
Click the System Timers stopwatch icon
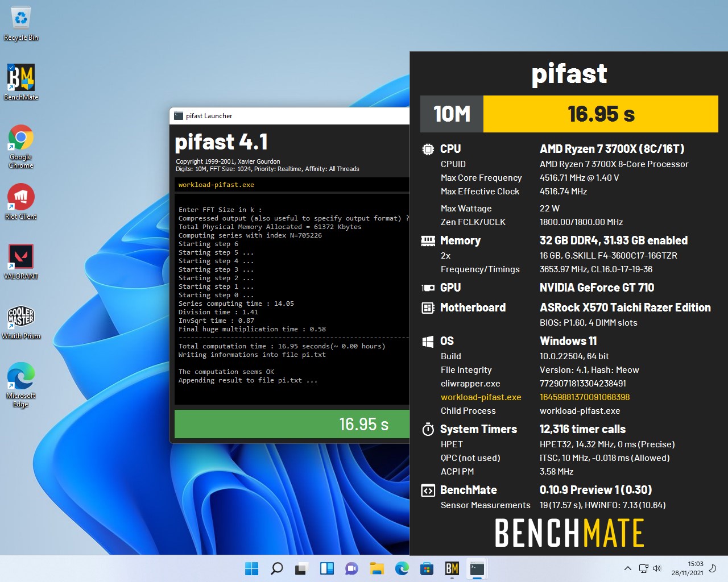coord(428,430)
